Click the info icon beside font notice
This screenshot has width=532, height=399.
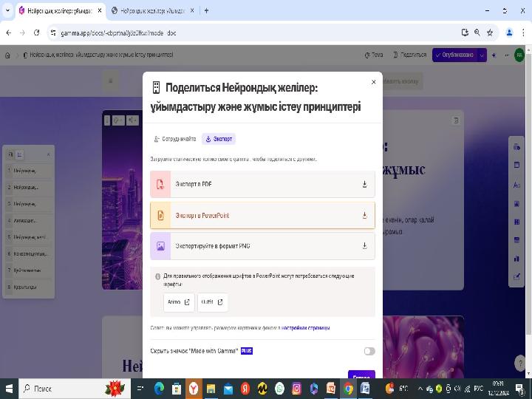coord(158,276)
